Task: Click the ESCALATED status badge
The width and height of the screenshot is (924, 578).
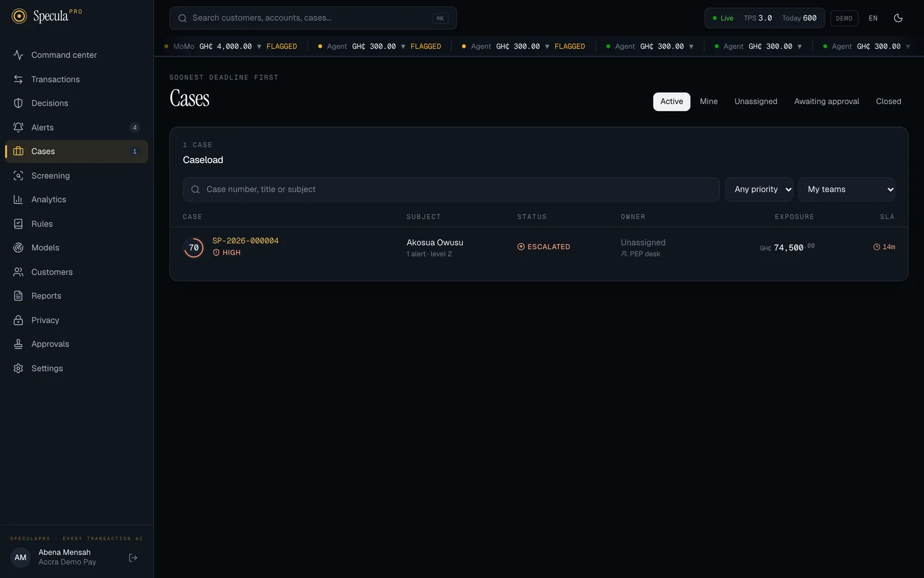Action: tap(543, 247)
